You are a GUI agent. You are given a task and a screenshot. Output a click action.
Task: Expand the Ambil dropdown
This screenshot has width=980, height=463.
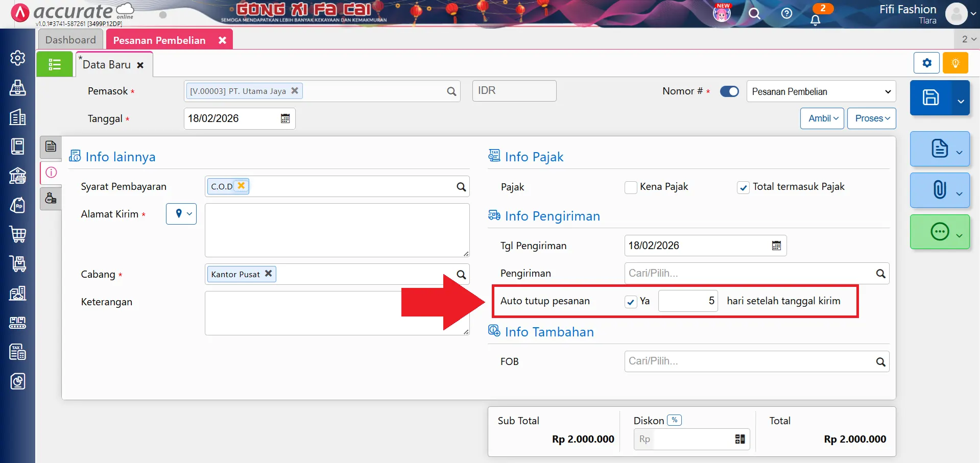click(x=822, y=118)
